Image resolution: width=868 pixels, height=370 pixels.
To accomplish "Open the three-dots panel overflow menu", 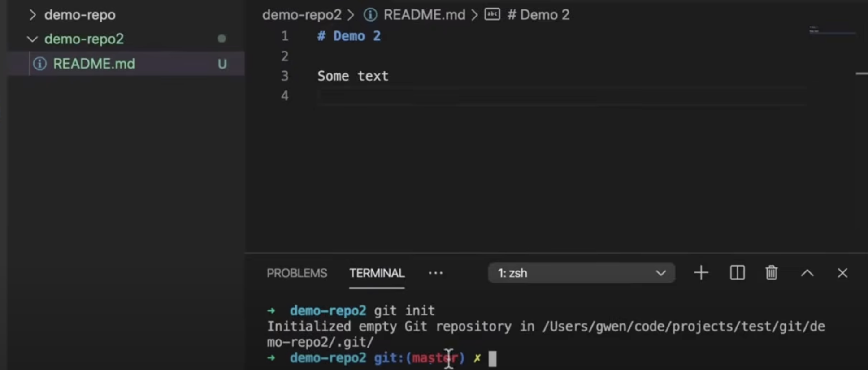I will tap(435, 273).
